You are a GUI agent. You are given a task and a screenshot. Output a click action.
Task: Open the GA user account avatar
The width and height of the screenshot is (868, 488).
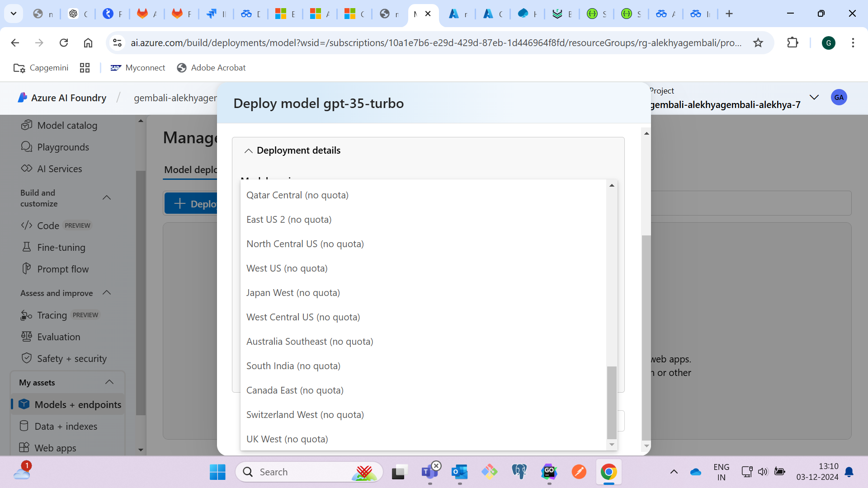coord(839,98)
